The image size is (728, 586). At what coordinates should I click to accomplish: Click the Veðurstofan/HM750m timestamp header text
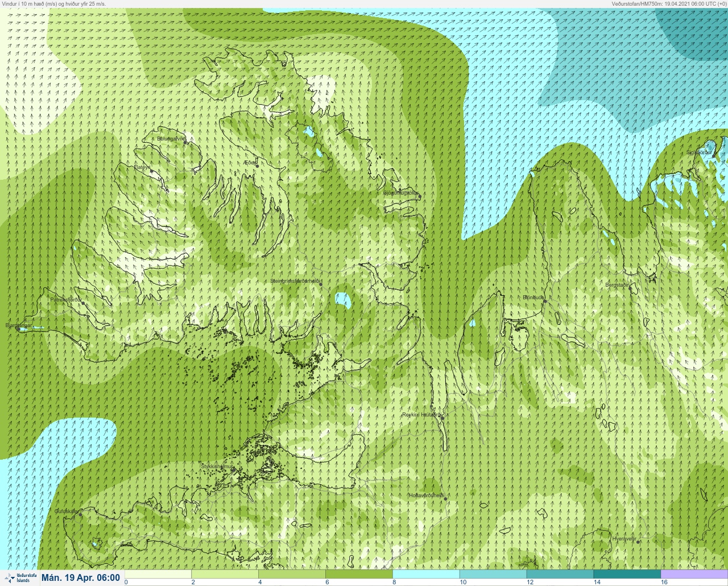point(669,3)
